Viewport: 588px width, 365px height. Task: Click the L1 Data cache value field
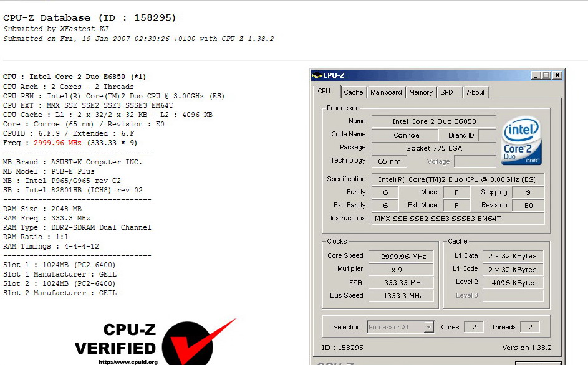tap(513, 257)
